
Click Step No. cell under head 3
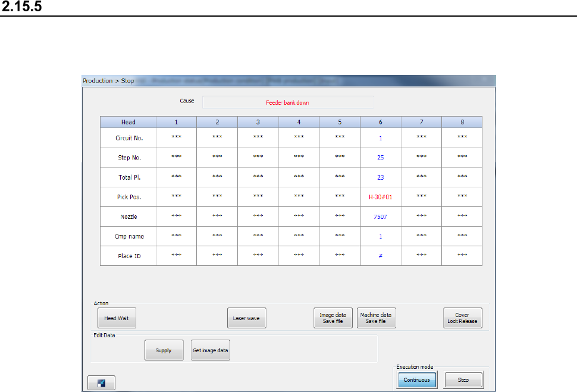(x=258, y=158)
